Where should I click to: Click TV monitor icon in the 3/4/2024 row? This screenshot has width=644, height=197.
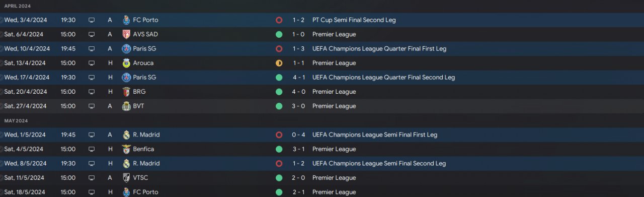coord(92,20)
